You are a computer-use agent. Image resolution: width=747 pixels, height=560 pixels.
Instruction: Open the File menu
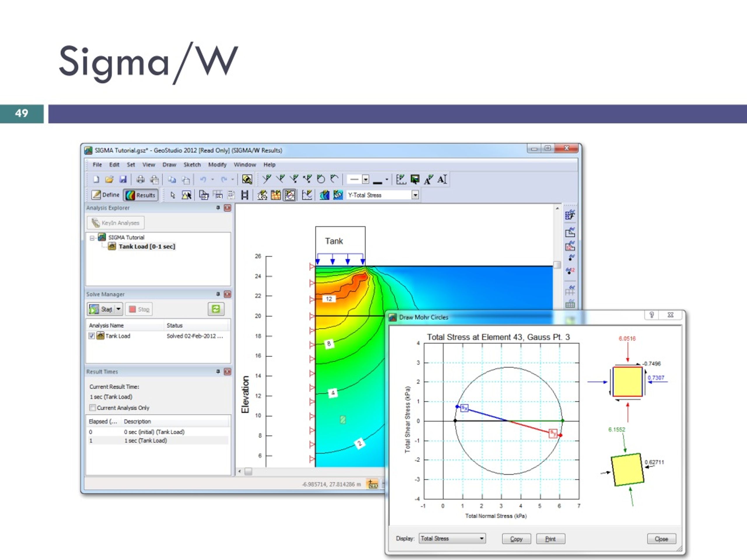tap(97, 165)
